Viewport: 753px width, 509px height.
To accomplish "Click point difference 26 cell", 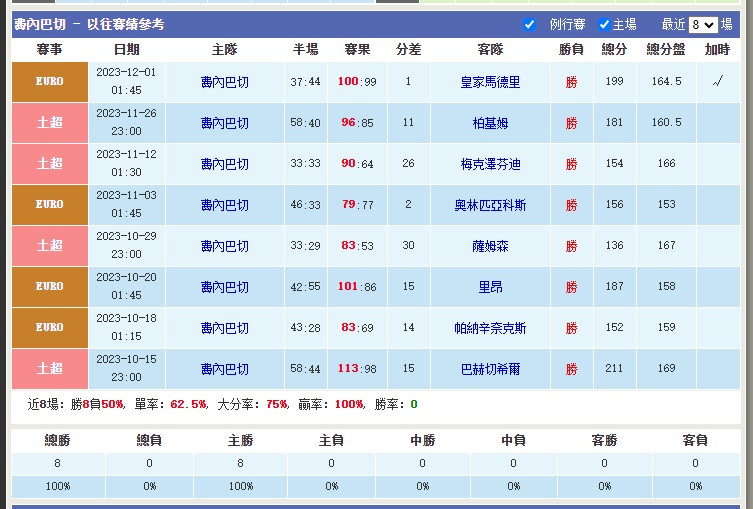I will tap(408, 164).
